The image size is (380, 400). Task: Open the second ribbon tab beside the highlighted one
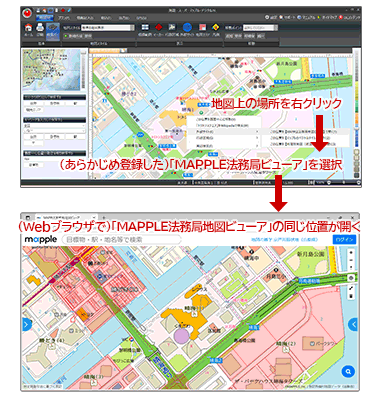tap(63, 18)
